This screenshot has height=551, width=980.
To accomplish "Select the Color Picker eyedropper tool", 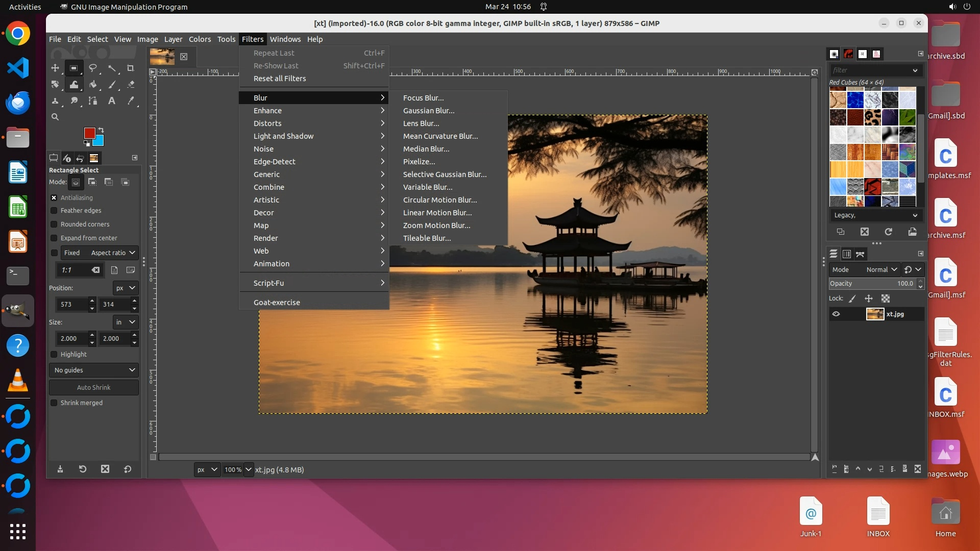I will 130,101.
